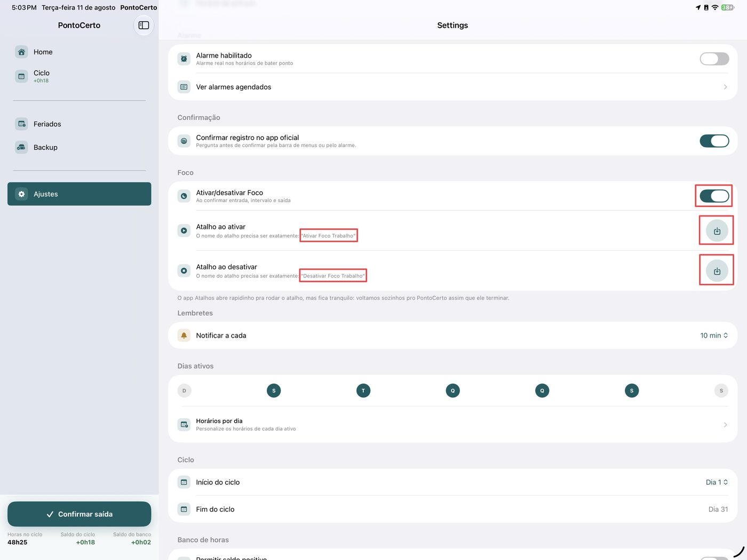The width and height of the screenshot is (747, 560).
Task: Turn off Confirmar registro no app oficial
Action: point(714,141)
